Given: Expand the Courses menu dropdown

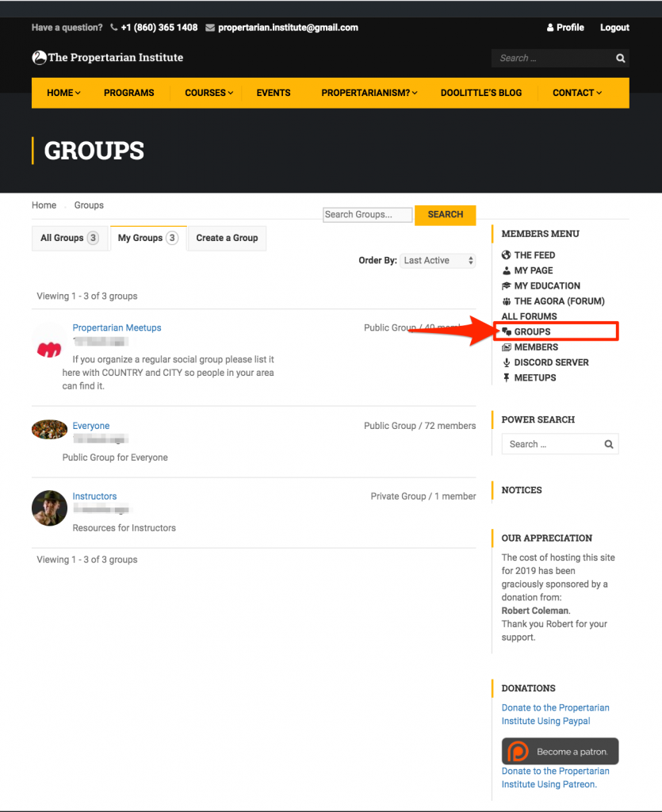Looking at the screenshot, I should [209, 93].
